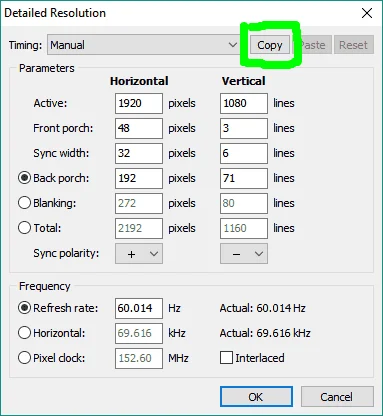Click the Actual: 60.014 Hz text

pos(263,308)
